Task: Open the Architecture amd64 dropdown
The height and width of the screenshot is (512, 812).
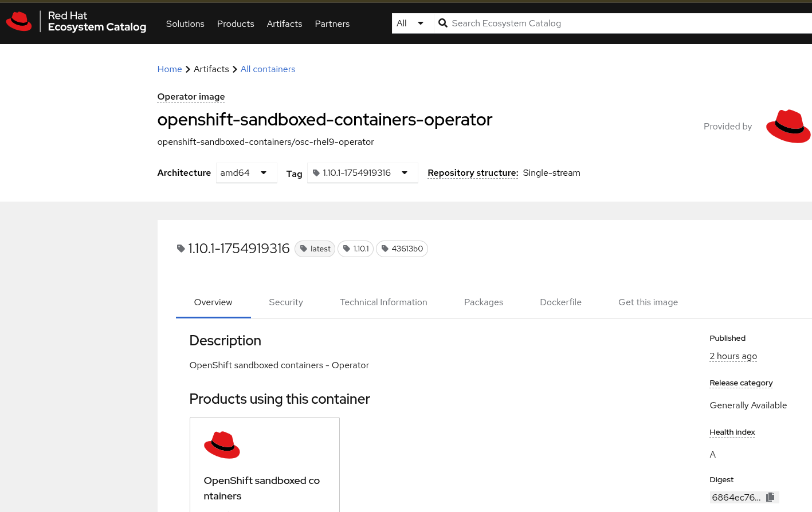Action: (x=246, y=173)
